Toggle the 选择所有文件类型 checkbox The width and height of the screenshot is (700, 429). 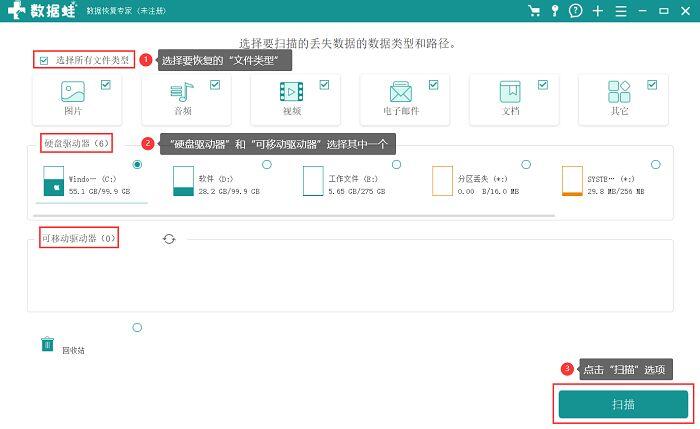[x=44, y=60]
